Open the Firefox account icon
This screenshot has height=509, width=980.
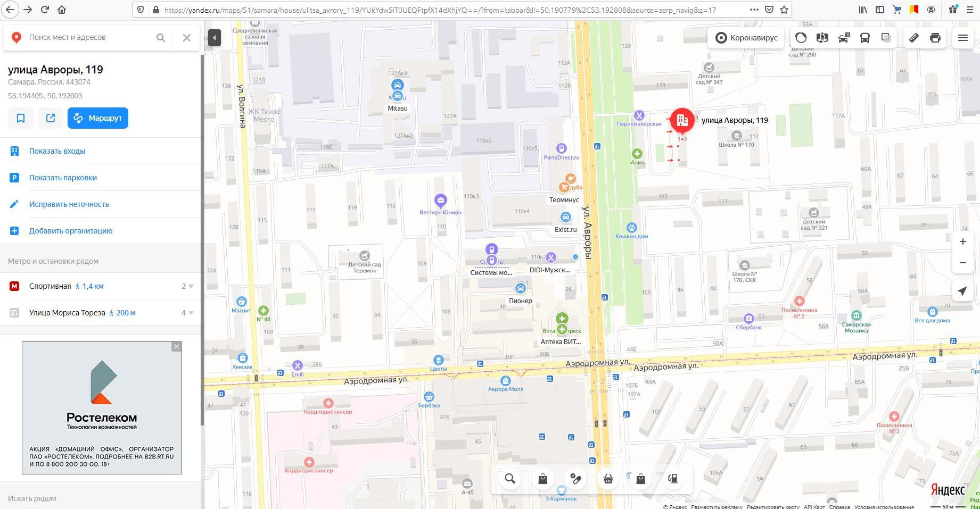(931, 10)
